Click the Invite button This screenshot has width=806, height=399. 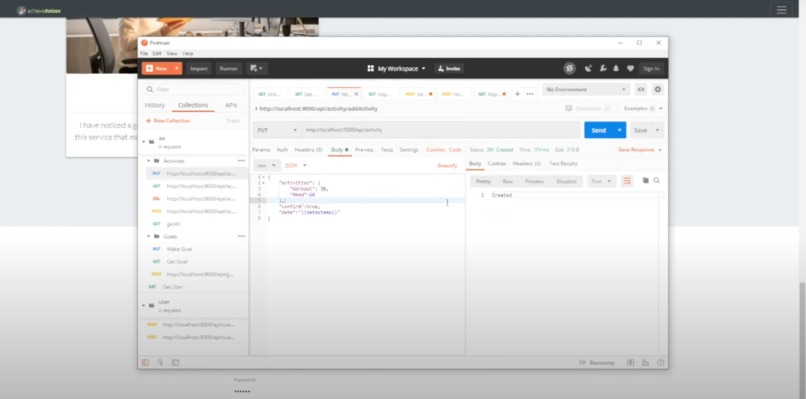449,68
